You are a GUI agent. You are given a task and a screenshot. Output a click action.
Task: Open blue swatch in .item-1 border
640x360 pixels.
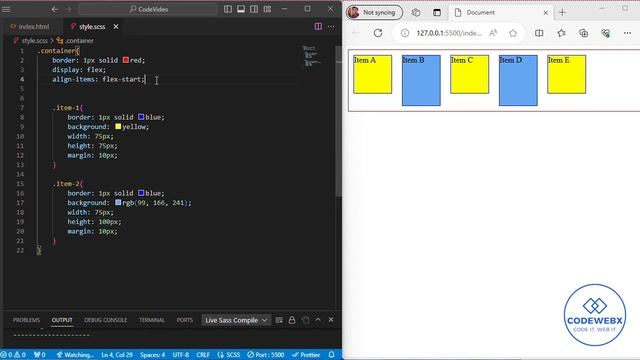[141, 117]
